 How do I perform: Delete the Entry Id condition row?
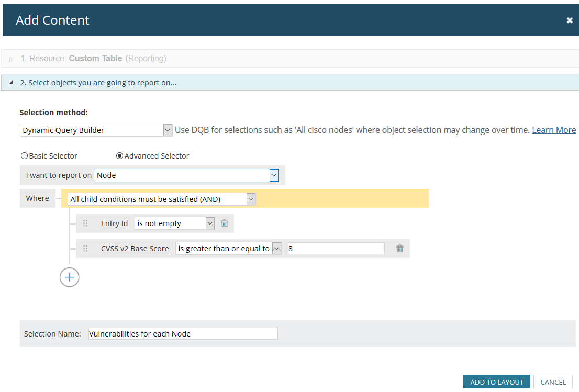(225, 223)
